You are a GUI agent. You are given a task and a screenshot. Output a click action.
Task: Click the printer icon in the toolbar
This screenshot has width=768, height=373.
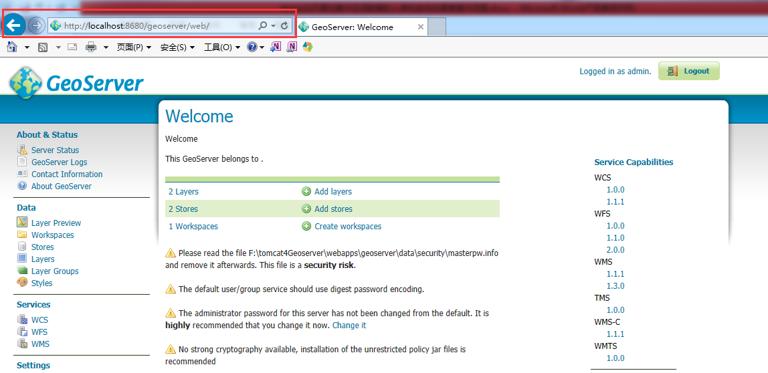(x=91, y=47)
